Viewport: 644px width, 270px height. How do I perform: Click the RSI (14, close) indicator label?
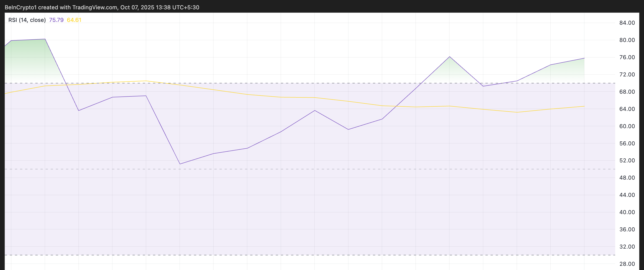[27, 20]
